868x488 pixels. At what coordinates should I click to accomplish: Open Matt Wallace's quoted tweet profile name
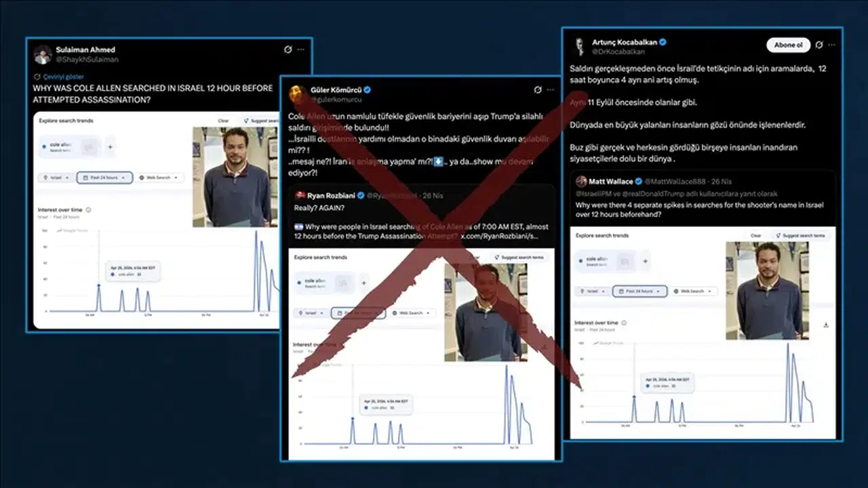coord(610,181)
